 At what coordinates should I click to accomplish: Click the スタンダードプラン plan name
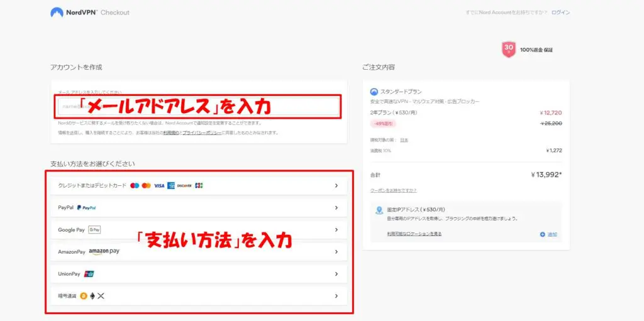pos(401,92)
